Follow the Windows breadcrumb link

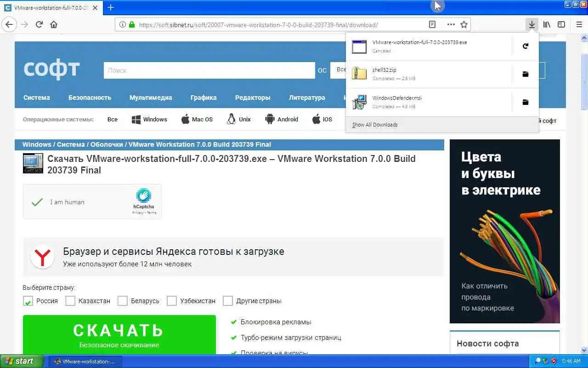(x=37, y=144)
